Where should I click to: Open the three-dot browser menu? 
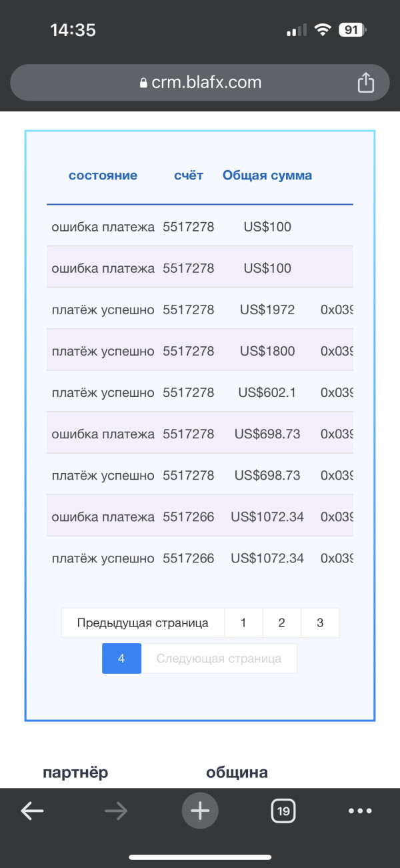click(x=360, y=811)
